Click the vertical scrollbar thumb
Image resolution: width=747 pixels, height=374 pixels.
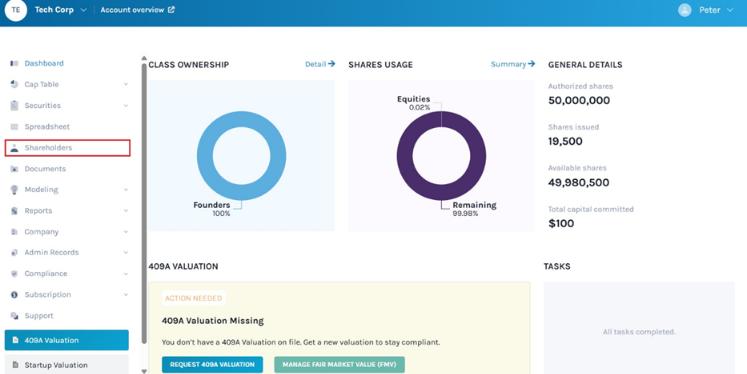coord(144,203)
